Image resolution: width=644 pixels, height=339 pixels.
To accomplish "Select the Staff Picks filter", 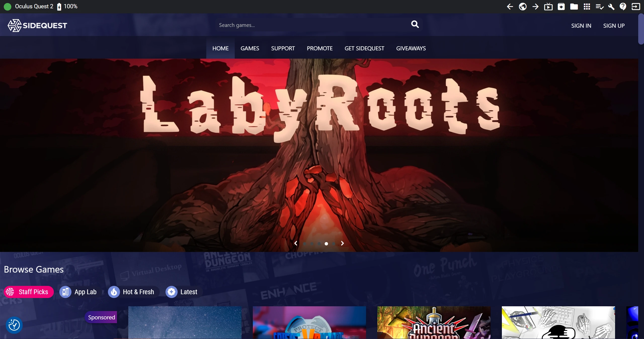I will (x=29, y=292).
